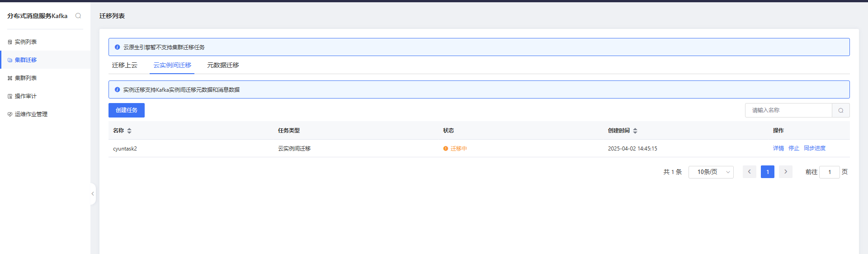Click the 操作审计 sidebar icon

click(10, 96)
